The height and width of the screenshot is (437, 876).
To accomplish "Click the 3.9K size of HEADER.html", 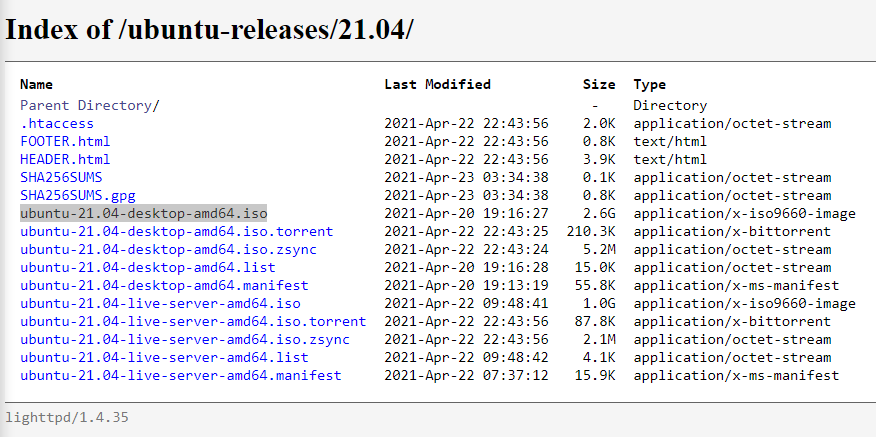I will [x=599, y=159].
